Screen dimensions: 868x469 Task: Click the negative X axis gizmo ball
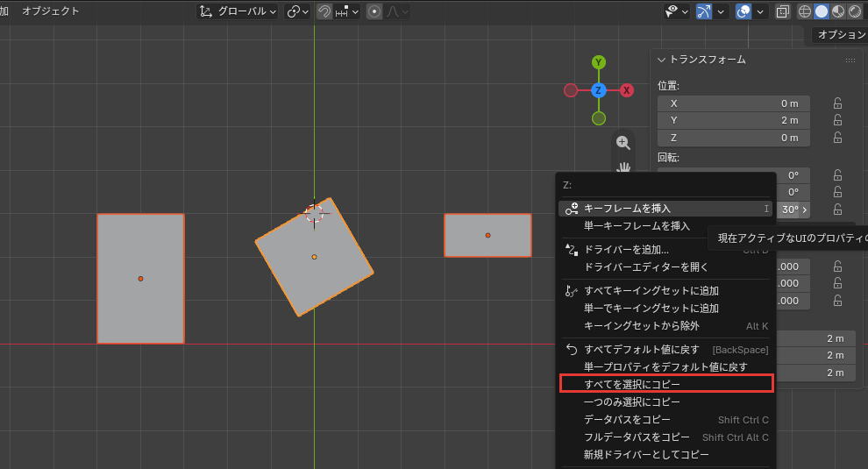[x=571, y=90]
